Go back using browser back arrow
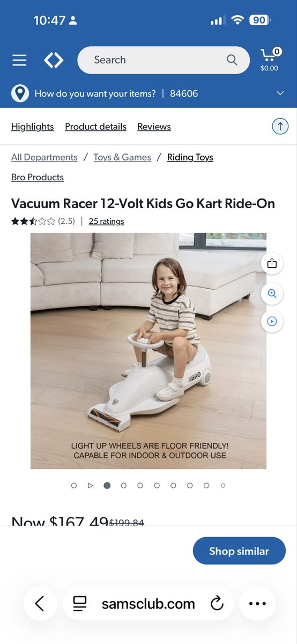 (40, 604)
